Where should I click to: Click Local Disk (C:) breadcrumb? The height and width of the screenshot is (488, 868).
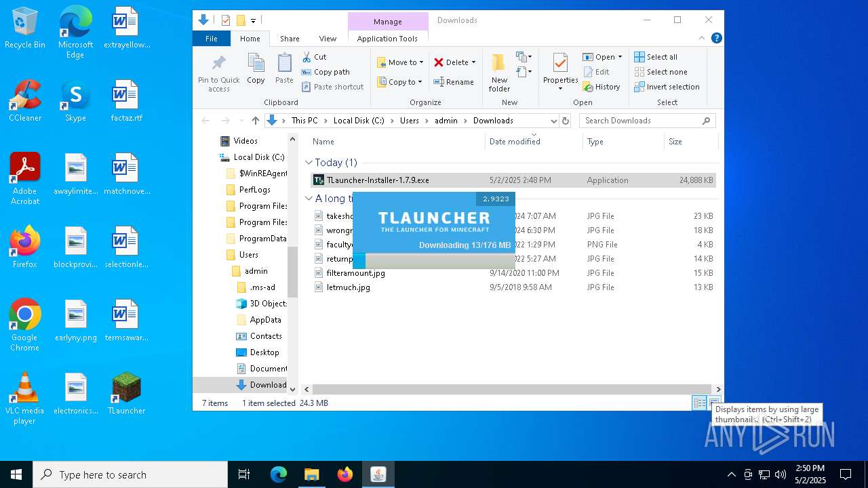359,121
